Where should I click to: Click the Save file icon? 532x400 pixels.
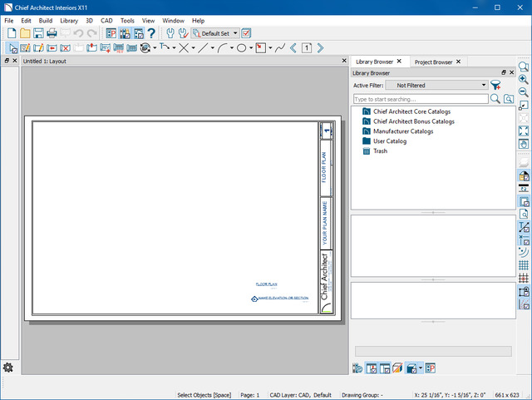click(38, 33)
